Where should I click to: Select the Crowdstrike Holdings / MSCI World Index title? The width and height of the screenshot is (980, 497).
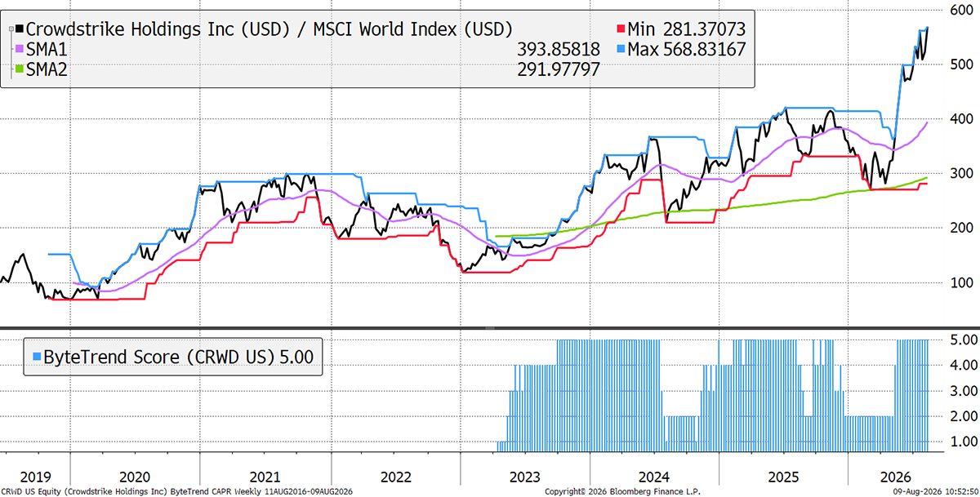tap(270, 29)
